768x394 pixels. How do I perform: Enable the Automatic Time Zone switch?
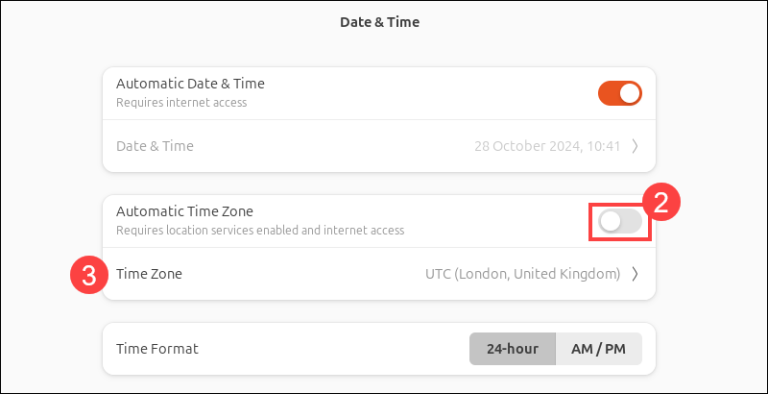click(x=620, y=222)
